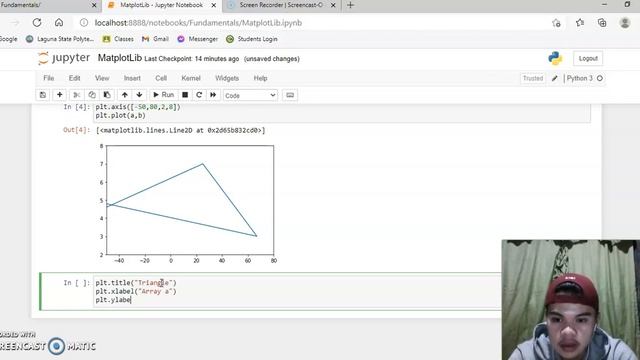Click the site information icon in address bar

point(84,23)
